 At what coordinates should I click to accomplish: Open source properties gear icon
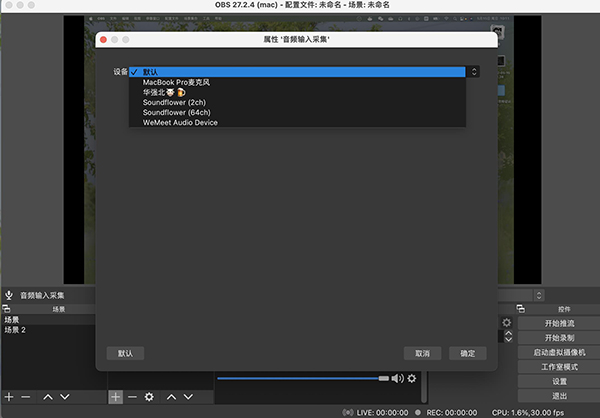click(149, 397)
